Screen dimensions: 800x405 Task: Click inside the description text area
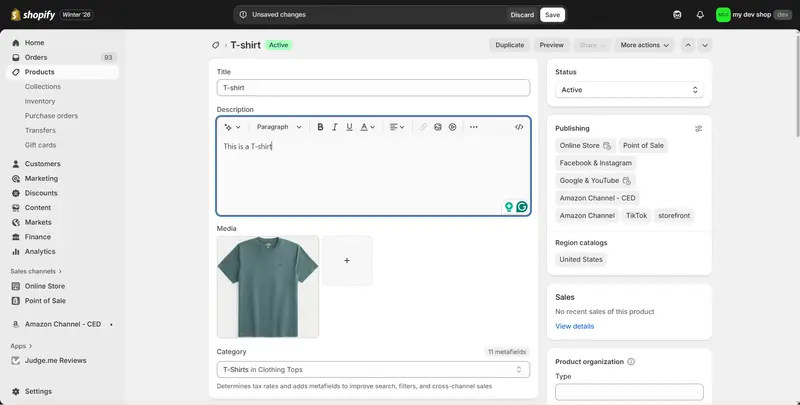pos(373,176)
